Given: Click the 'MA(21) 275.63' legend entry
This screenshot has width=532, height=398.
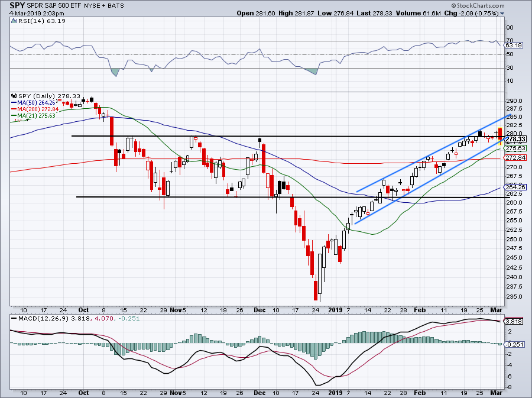Looking at the screenshot, I should tap(36, 116).
